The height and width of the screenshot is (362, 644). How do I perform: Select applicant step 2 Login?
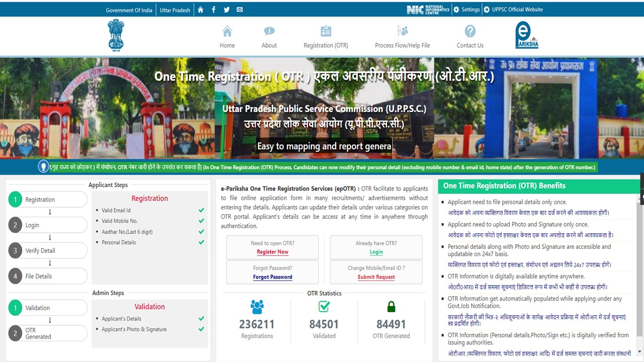tap(48, 225)
